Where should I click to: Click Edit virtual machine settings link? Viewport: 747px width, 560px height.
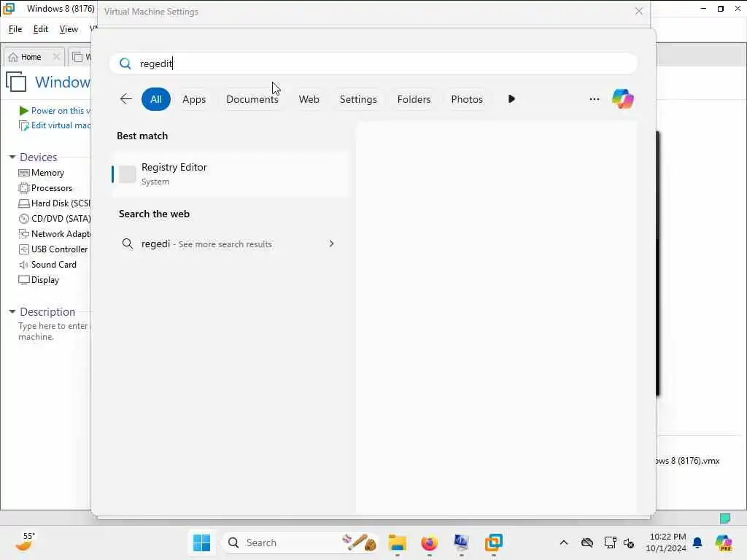click(61, 125)
